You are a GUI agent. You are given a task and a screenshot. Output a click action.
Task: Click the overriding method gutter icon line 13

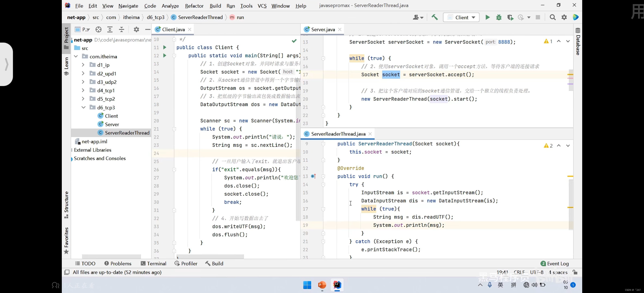[x=313, y=176]
